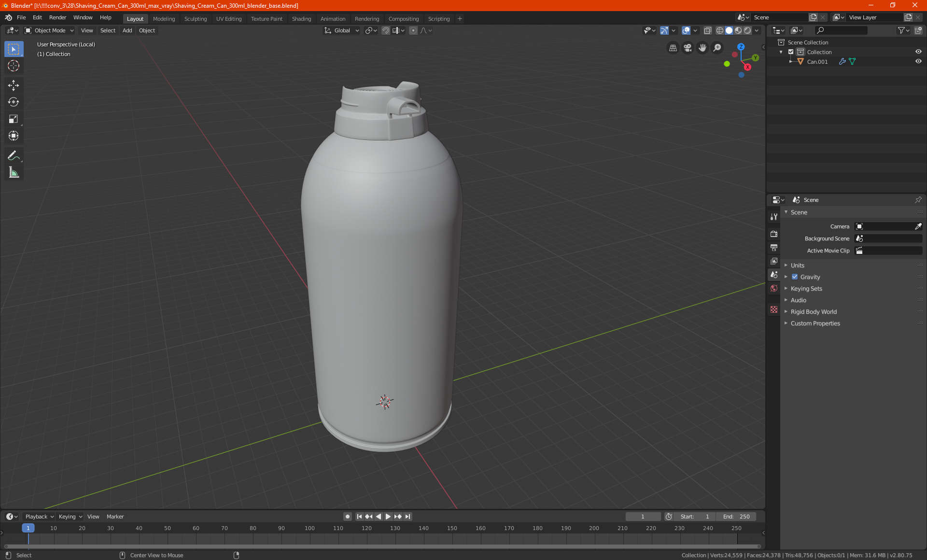927x560 pixels.
Task: Select the Scale tool
Action: pyautogui.click(x=14, y=119)
